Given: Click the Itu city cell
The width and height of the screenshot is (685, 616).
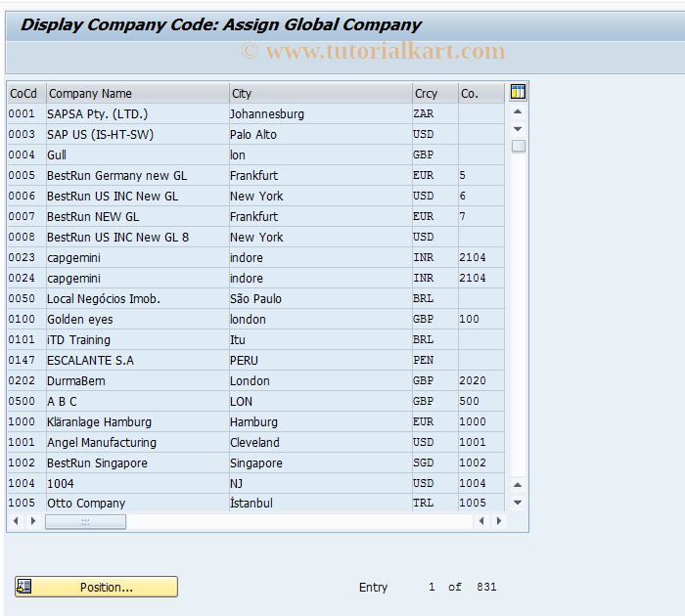Looking at the screenshot, I should click(x=321, y=339).
